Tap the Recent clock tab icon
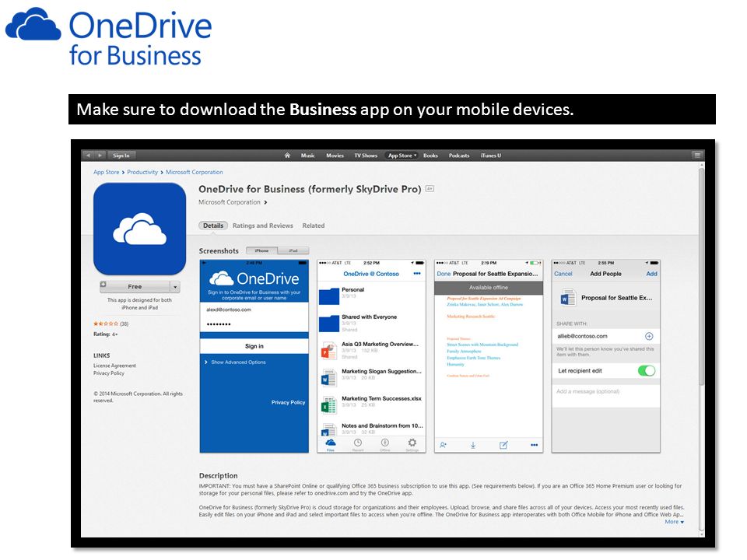 pos(358,444)
